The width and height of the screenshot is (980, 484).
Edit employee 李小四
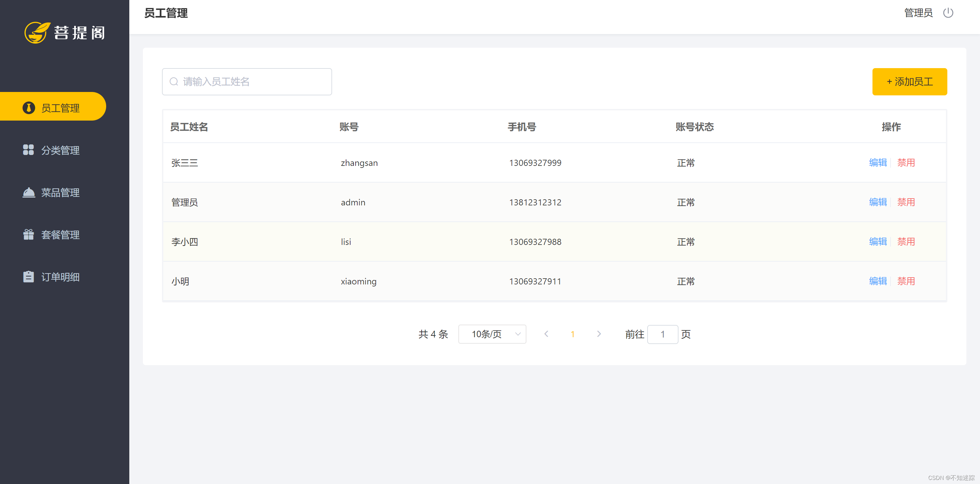tap(878, 241)
